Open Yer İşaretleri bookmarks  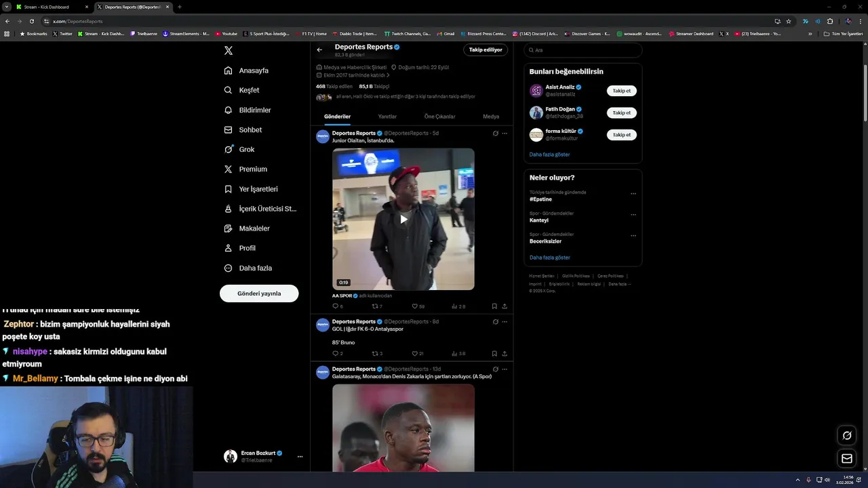pyautogui.click(x=251, y=189)
